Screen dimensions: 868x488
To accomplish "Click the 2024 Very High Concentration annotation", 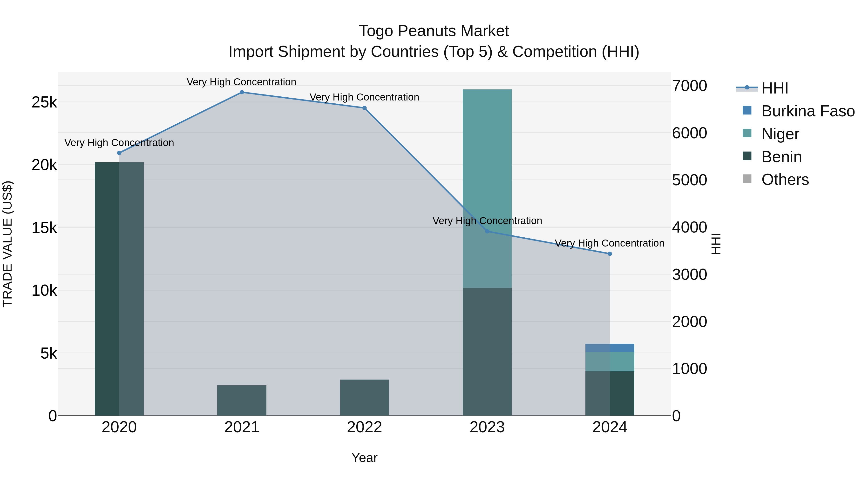I will coord(610,243).
